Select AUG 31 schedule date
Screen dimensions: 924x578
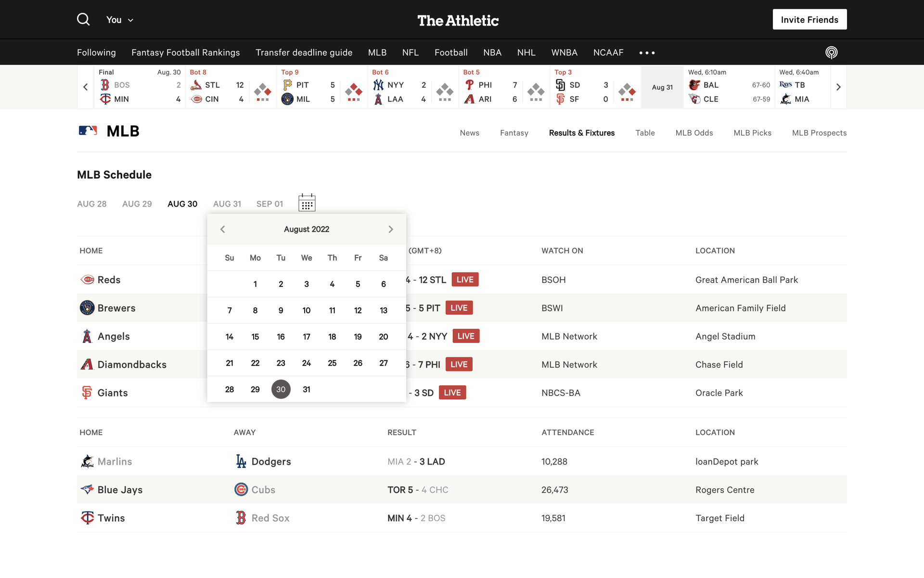227,204
